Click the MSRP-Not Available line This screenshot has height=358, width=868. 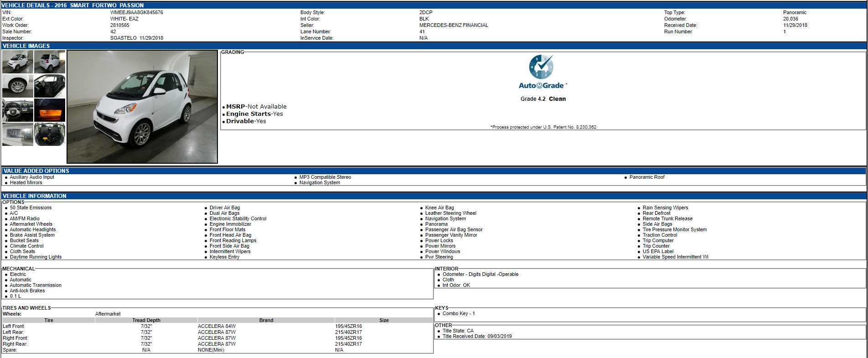tap(256, 106)
